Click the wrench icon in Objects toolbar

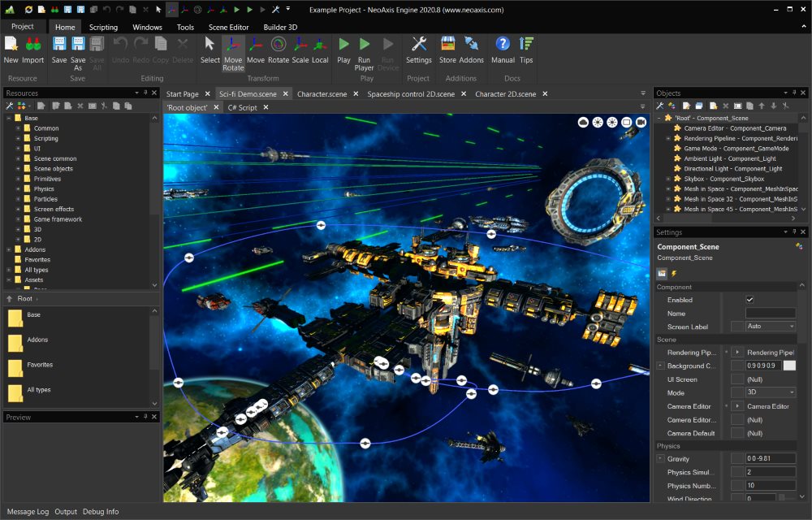pyautogui.click(x=660, y=106)
